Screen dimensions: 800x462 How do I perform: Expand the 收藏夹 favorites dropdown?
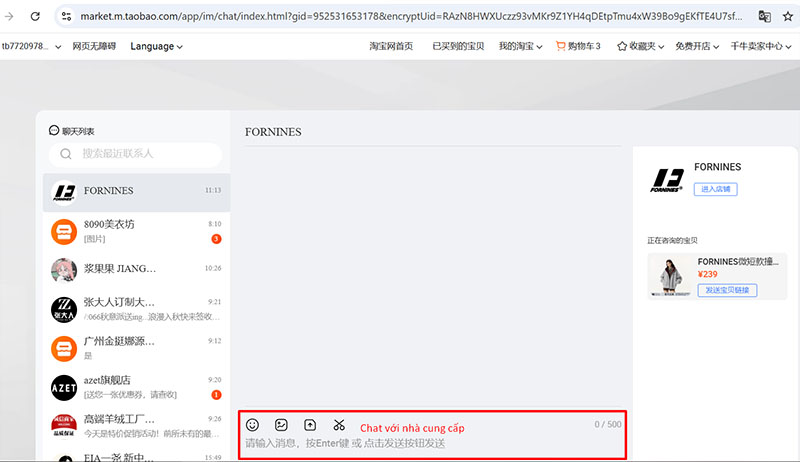click(x=641, y=46)
